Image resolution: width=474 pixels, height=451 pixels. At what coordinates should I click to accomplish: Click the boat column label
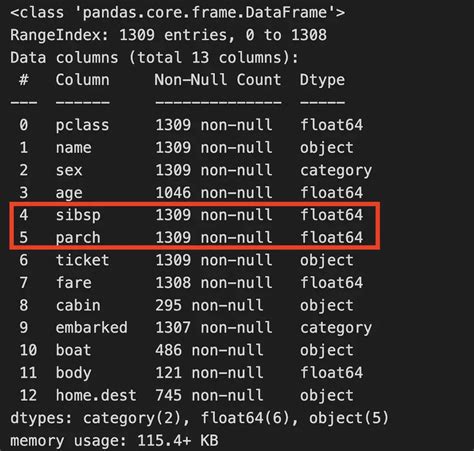pos(73,350)
